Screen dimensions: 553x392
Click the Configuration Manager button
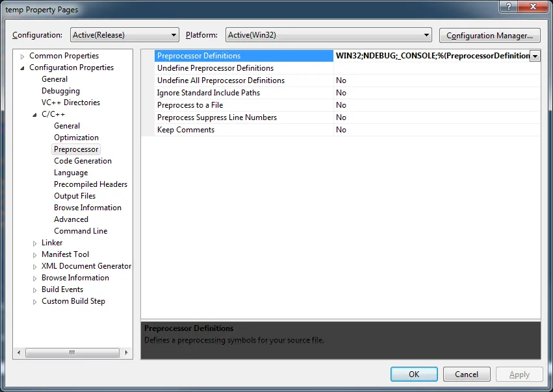(x=489, y=36)
